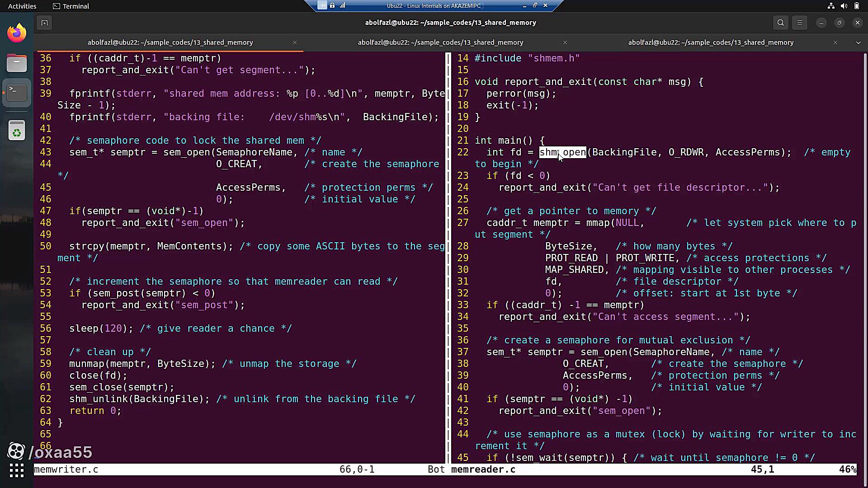Click 'int main() {' on line 21

(x=510, y=141)
